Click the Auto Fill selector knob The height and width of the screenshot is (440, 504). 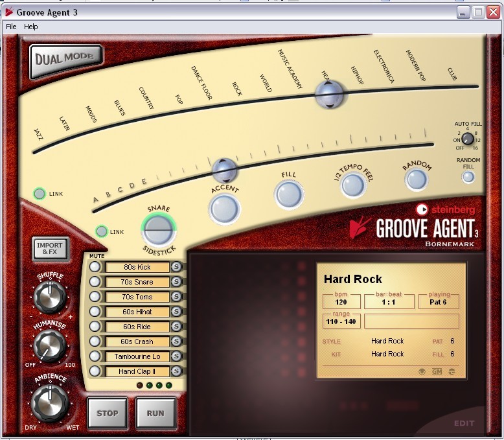click(467, 139)
